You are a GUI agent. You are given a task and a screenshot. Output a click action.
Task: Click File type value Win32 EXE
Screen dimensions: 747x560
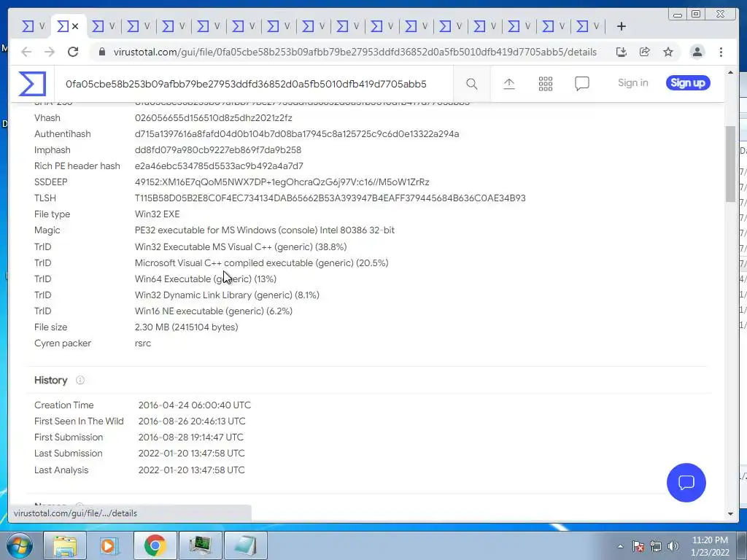158,214
